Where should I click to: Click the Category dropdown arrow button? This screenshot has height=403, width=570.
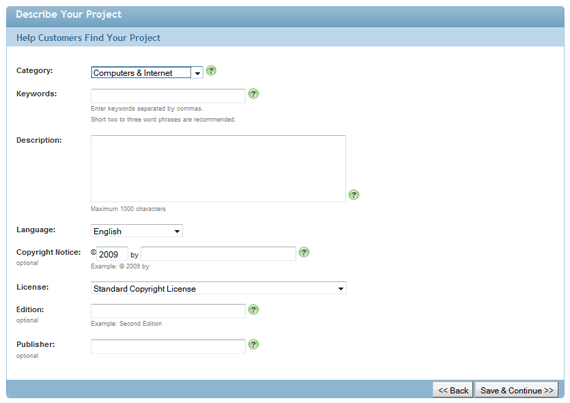click(x=197, y=73)
